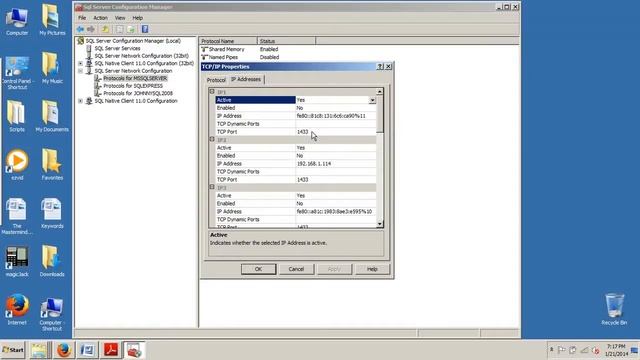Click the Status column header
Screen dimensions: 640x360
click(x=287, y=41)
